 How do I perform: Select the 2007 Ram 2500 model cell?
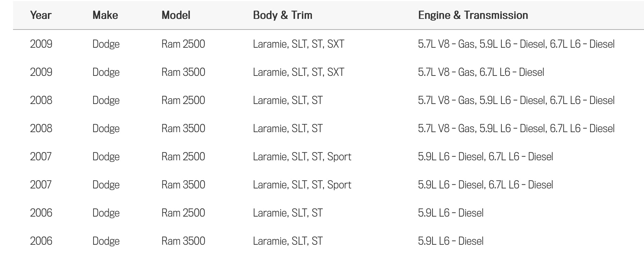point(183,157)
